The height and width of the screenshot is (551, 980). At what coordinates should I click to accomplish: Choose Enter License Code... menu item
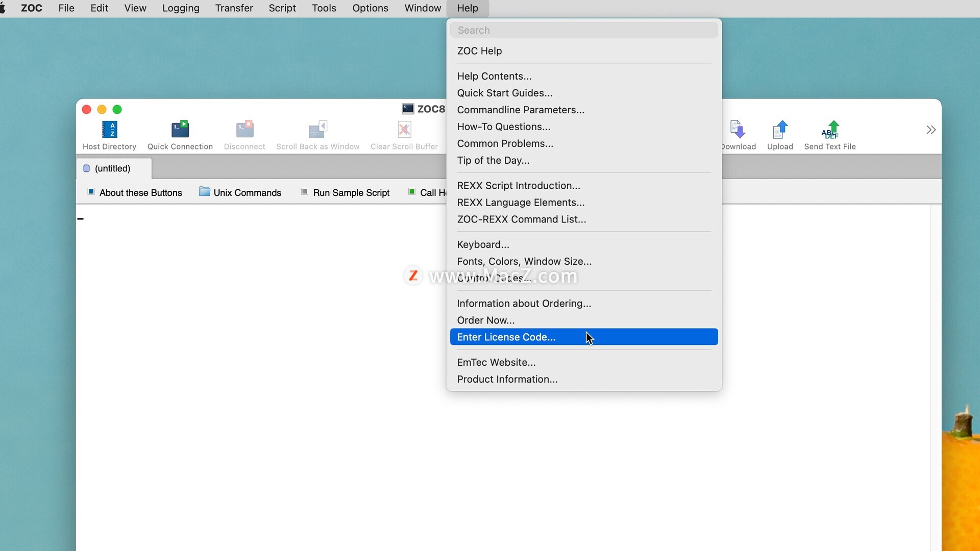(584, 337)
